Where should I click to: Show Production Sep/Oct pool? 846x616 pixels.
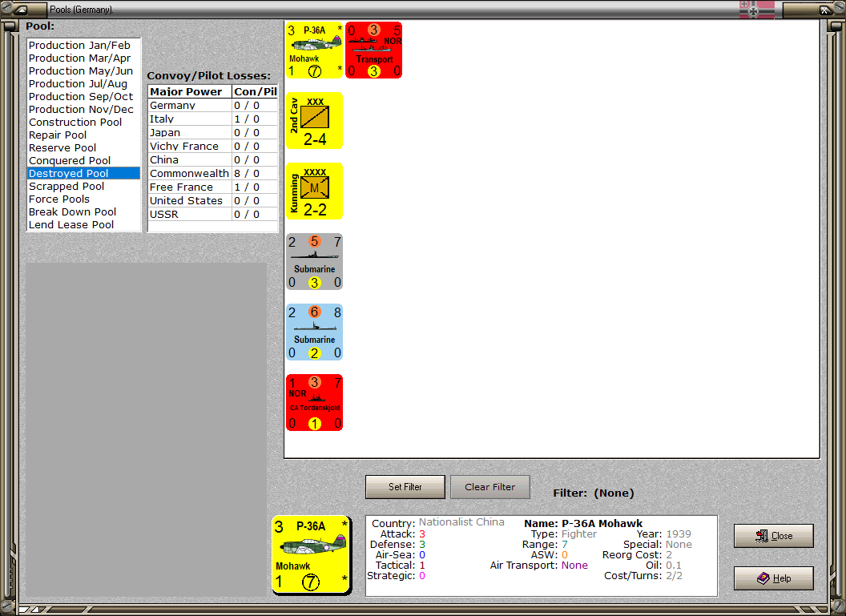coord(83,97)
